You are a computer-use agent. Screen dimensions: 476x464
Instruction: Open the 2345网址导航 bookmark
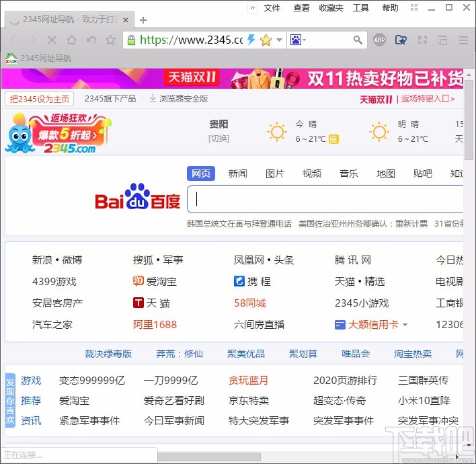coord(39,58)
